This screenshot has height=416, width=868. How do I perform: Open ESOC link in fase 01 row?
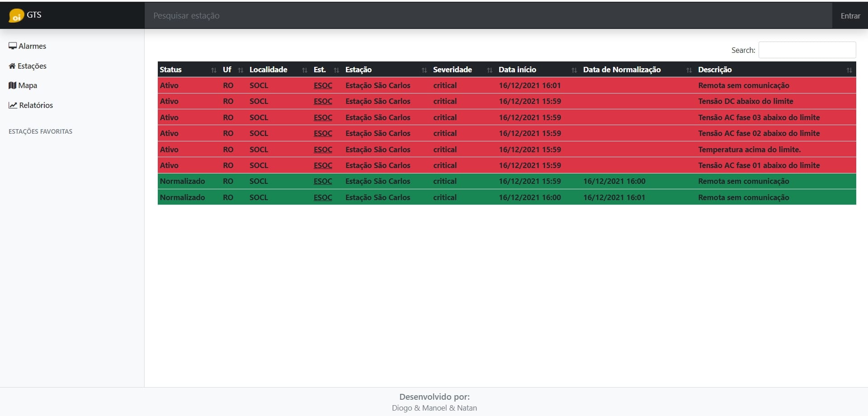coord(323,165)
